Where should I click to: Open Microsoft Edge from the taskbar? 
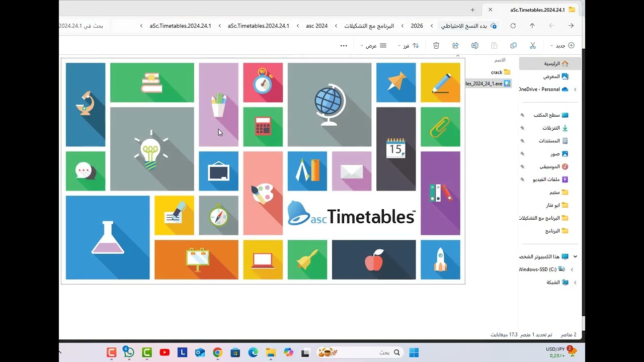pos(253,352)
